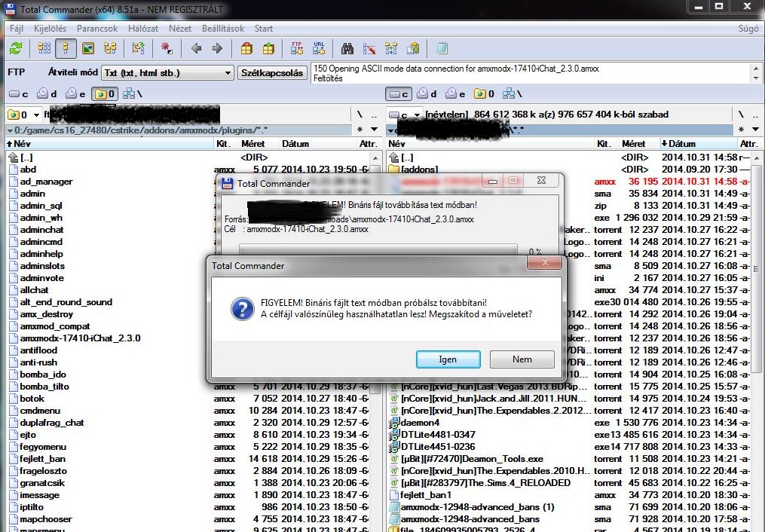The width and height of the screenshot is (765, 532).
Task: Click the Szétkapcsolás disconnect button
Action: [x=272, y=72]
